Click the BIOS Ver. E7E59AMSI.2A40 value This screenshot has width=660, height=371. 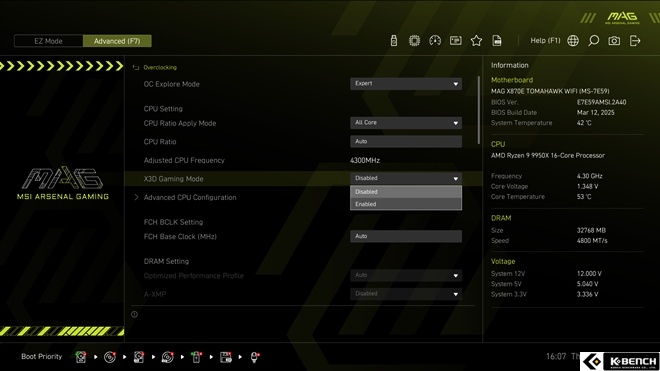pyautogui.click(x=601, y=102)
